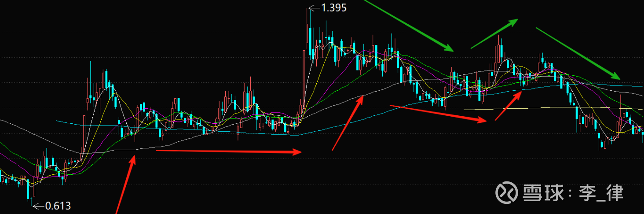Image resolution: width=644 pixels, height=214 pixels.
Task: Click the 0.613 low price label
Action: (x=58, y=206)
